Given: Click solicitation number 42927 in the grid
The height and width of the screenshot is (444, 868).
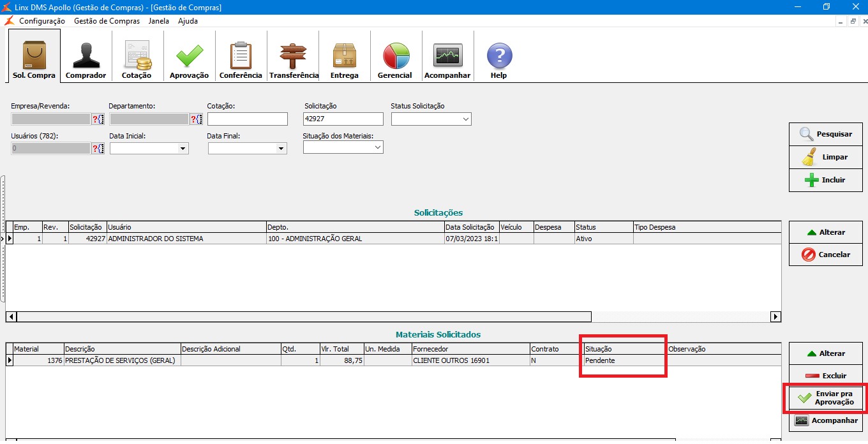Looking at the screenshot, I should pos(87,239).
